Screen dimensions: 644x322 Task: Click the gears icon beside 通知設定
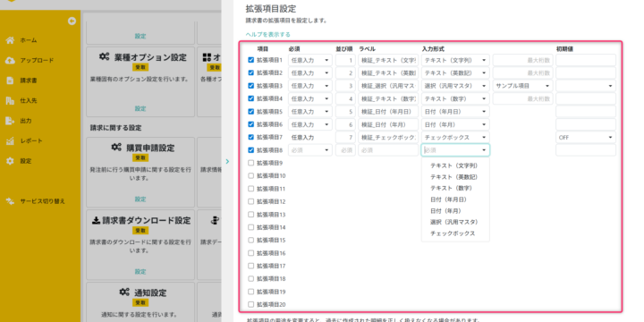click(124, 292)
